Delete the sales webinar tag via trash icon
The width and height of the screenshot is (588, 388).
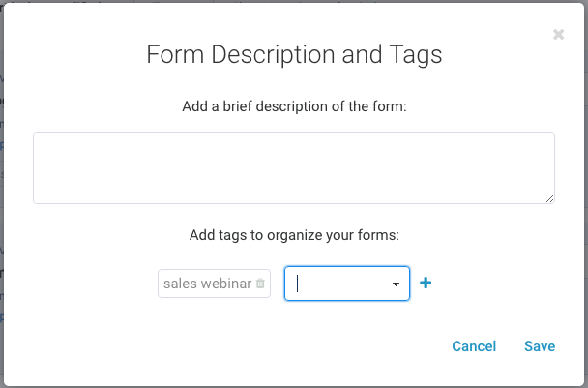[260, 284]
